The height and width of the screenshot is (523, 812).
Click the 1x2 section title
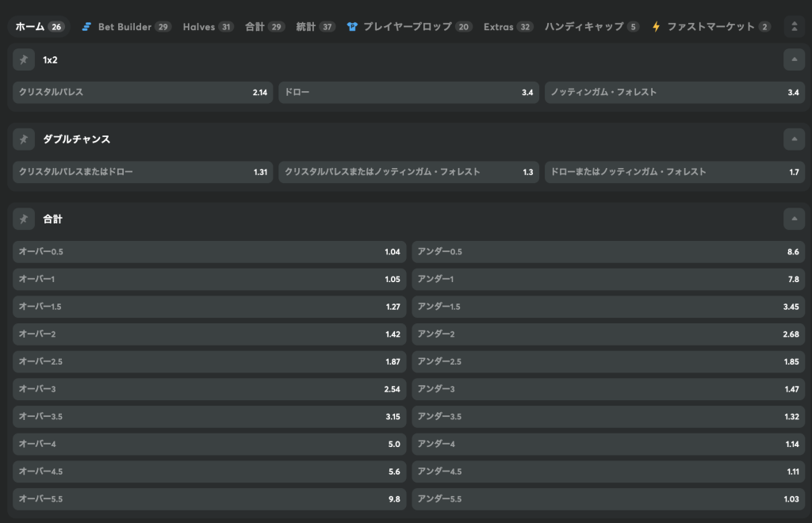[x=50, y=60]
